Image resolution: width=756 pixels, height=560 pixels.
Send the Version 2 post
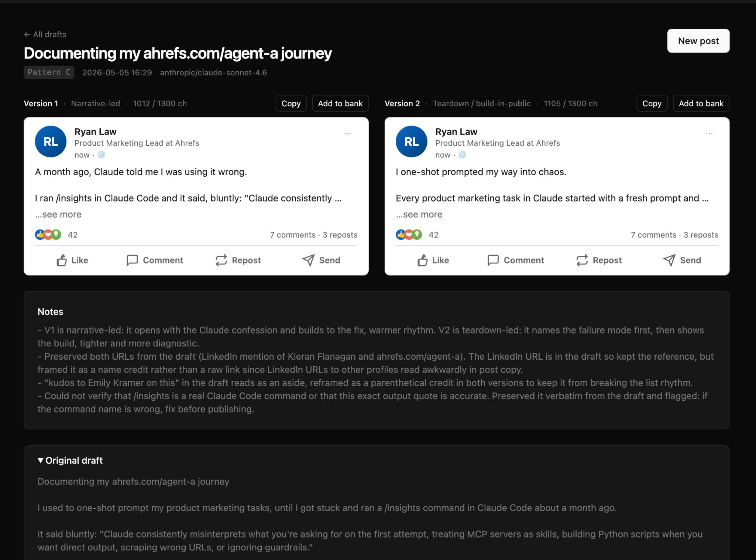[x=682, y=260]
